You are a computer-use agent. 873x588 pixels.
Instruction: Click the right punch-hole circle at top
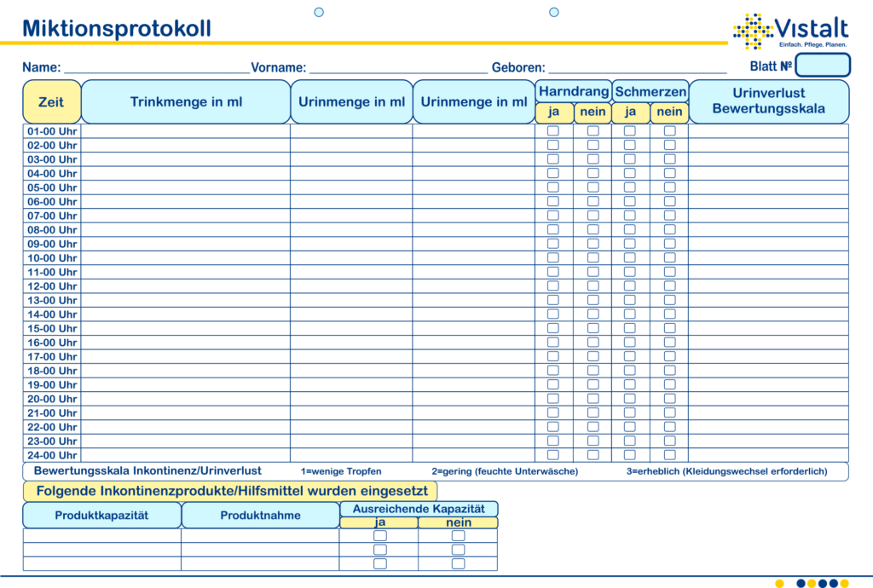[554, 12]
